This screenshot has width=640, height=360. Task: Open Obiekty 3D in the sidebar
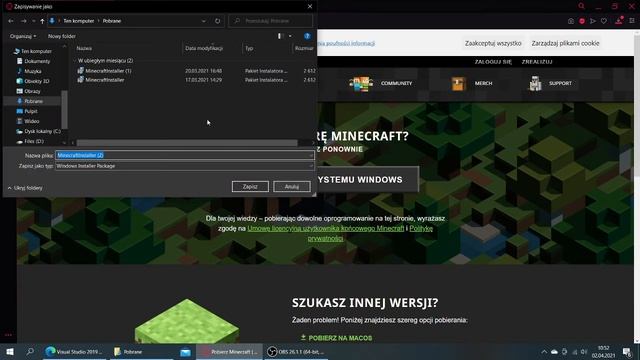click(33, 81)
